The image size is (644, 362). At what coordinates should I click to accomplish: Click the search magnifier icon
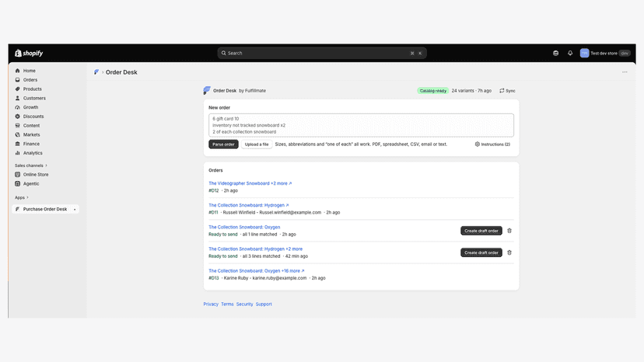[223, 53]
